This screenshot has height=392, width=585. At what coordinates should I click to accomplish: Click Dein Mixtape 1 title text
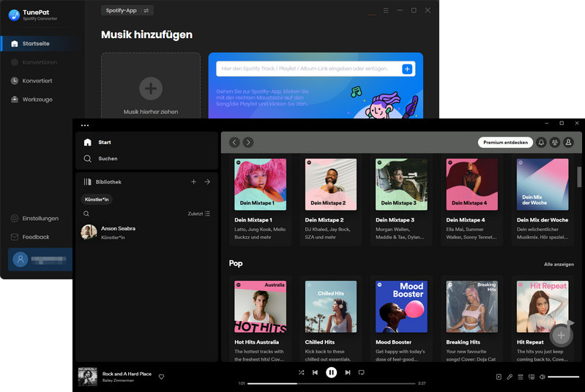click(253, 220)
